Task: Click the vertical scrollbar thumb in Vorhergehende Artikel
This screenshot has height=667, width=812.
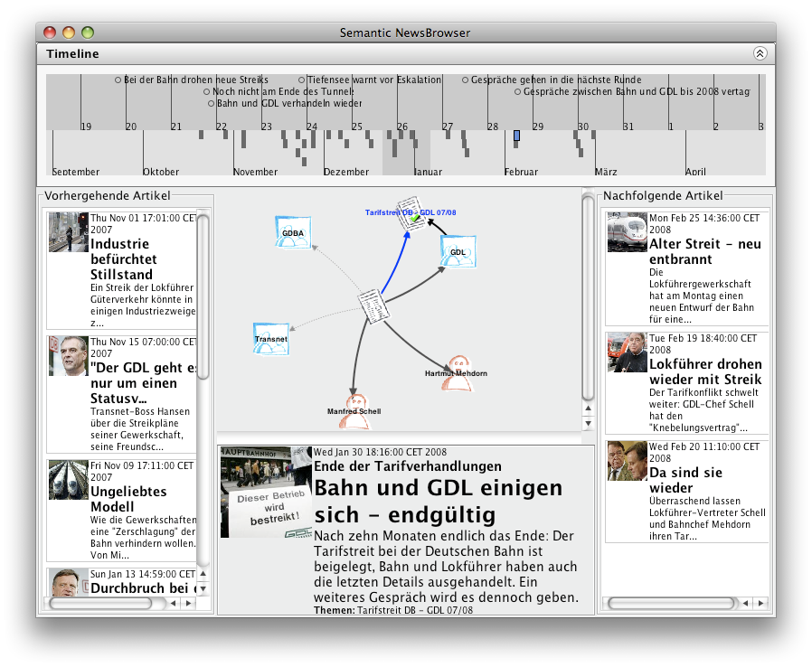Action: (203, 296)
